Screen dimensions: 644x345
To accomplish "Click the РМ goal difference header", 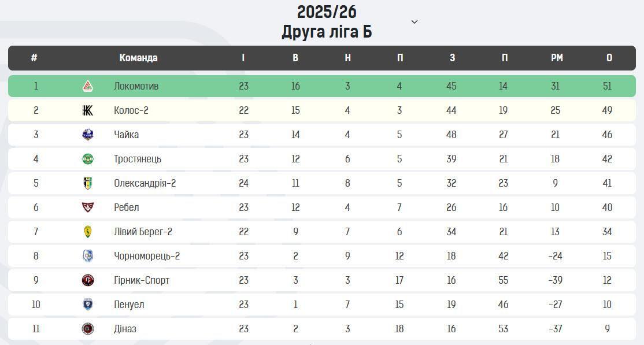I will click(557, 58).
